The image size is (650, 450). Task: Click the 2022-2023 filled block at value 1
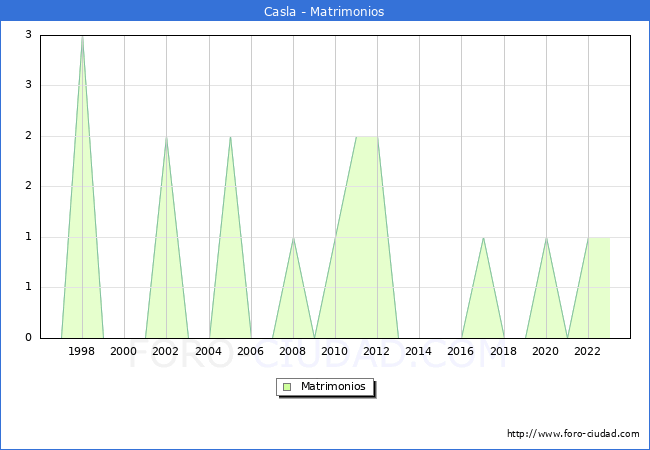pos(599,288)
